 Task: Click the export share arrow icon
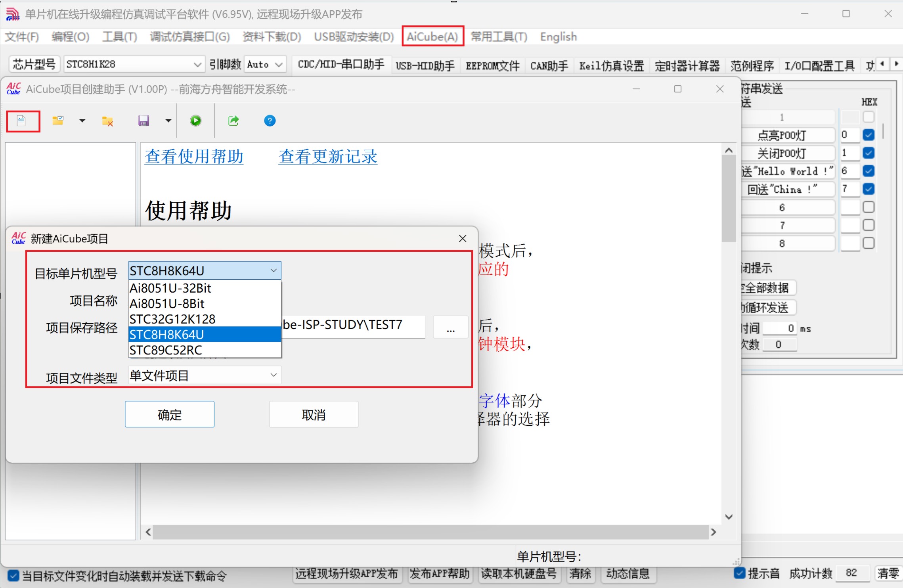[233, 121]
